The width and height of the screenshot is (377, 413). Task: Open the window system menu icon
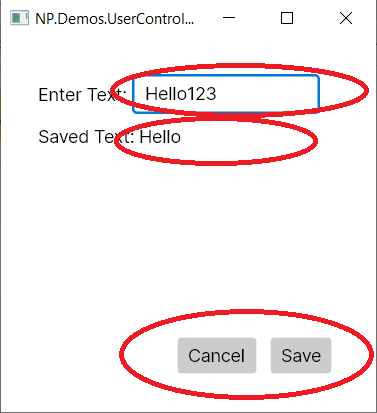coord(19,18)
